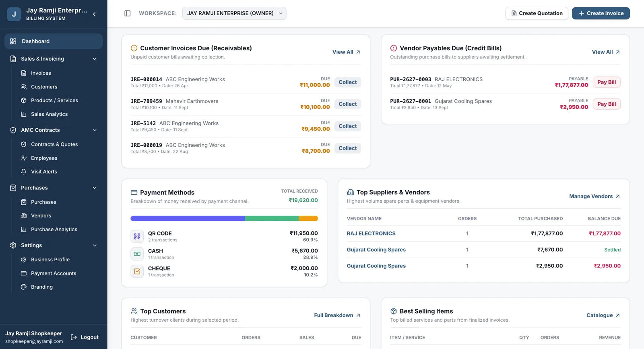Click the Create Invoice button

pos(601,13)
